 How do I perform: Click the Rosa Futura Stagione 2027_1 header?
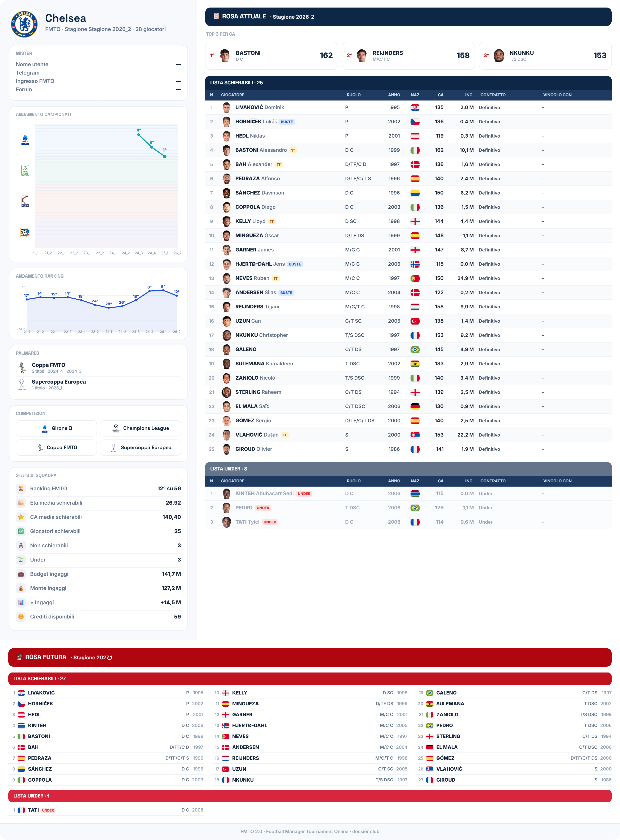tap(310, 657)
